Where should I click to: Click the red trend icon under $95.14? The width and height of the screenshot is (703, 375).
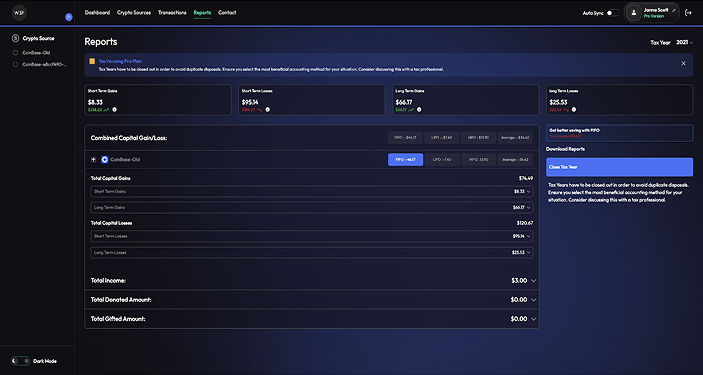click(x=259, y=109)
